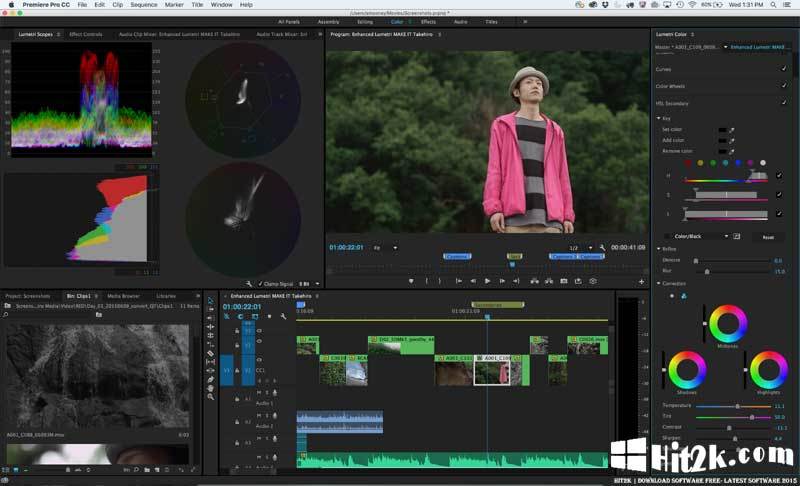Open the Apple menu
Image resolution: width=800 pixels, height=486 pixels.
tap(11, 5)
